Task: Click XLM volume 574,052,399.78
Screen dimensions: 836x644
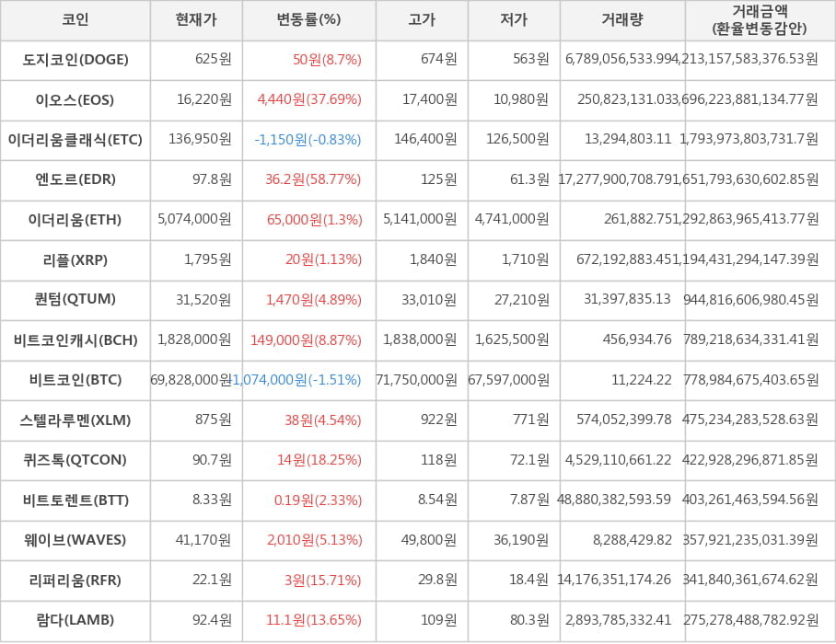Action: point(624,420)
